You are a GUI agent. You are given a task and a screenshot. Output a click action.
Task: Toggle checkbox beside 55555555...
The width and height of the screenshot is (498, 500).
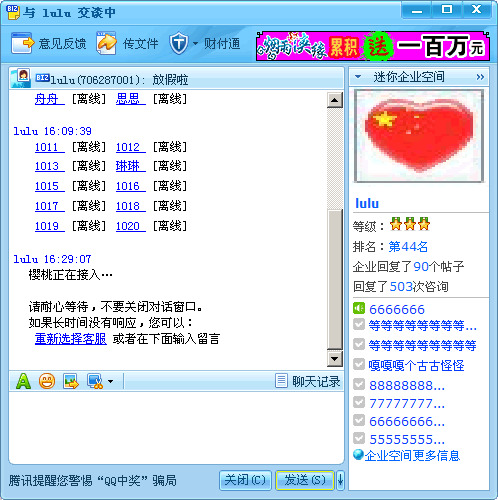359,438
